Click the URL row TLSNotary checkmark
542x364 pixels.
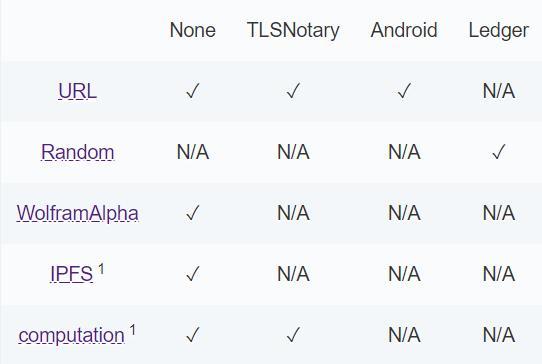(x=293, y=91)
